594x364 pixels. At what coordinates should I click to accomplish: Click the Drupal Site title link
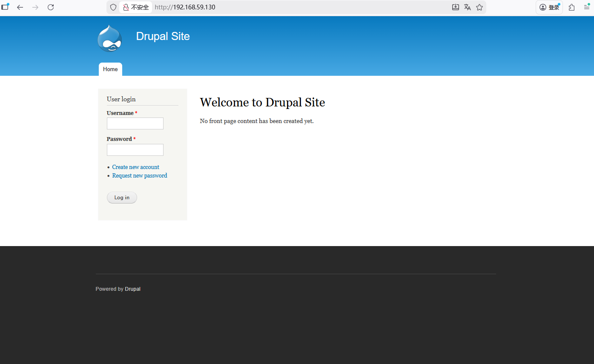[163, 36]
